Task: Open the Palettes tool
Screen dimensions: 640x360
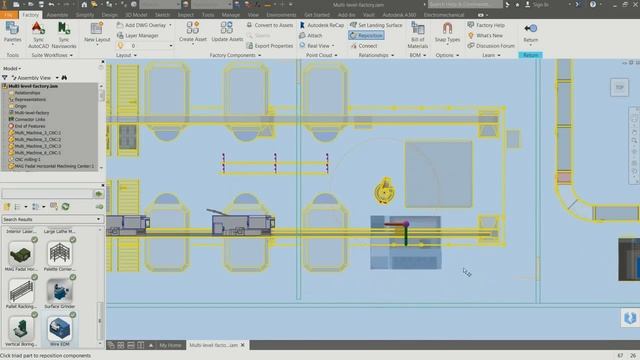Action: point(12,33)
